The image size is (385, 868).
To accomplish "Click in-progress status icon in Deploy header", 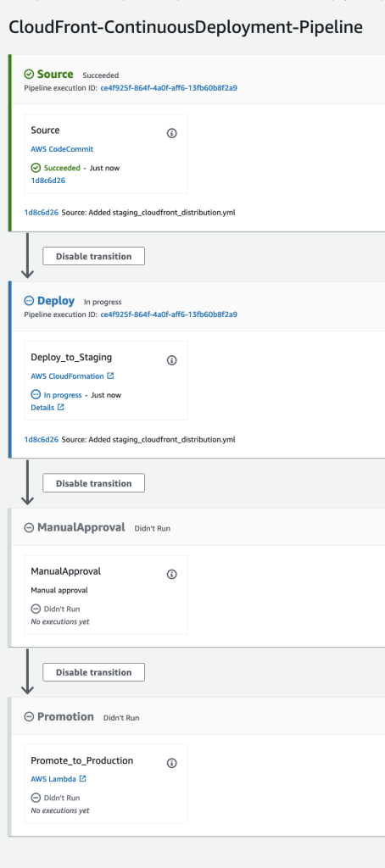I will (x=29, y=301).
